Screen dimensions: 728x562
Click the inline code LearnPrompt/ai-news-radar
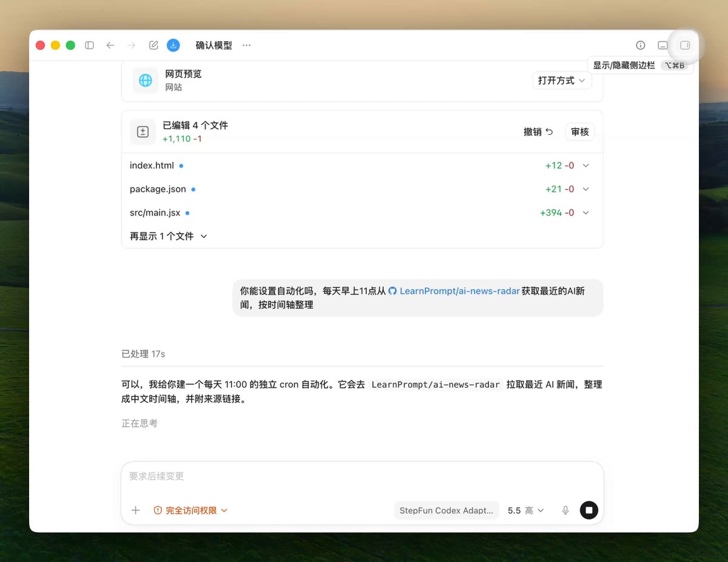tap(436, 385)
